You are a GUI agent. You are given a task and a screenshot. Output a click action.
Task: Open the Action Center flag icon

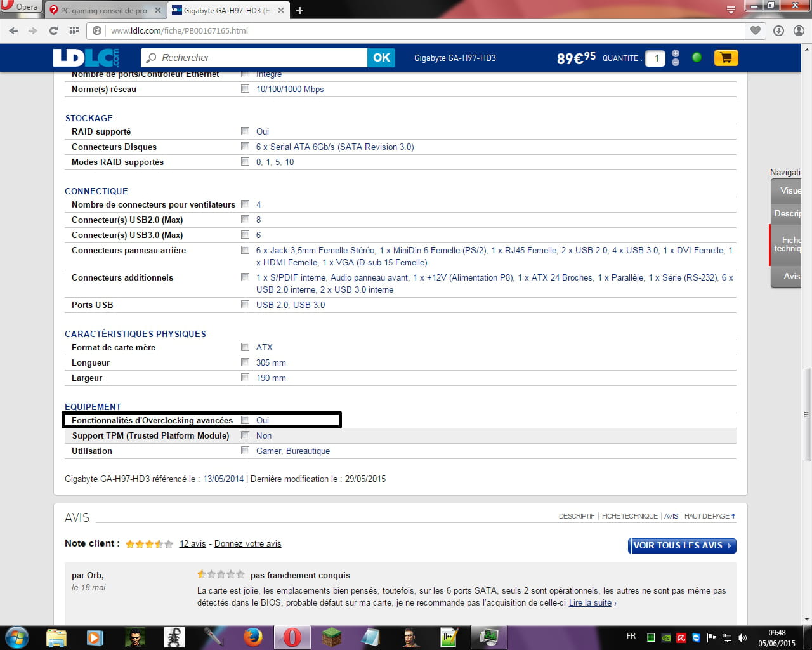712,637
